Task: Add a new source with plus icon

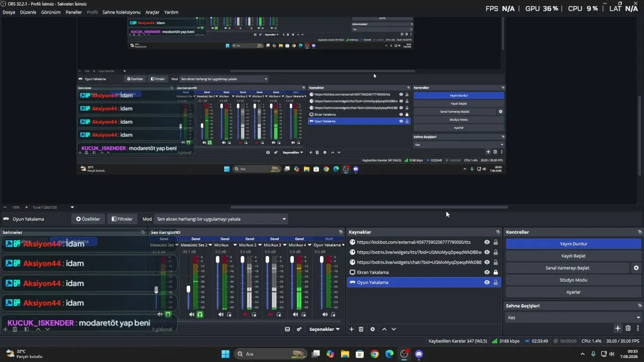Action: [352, 329]
